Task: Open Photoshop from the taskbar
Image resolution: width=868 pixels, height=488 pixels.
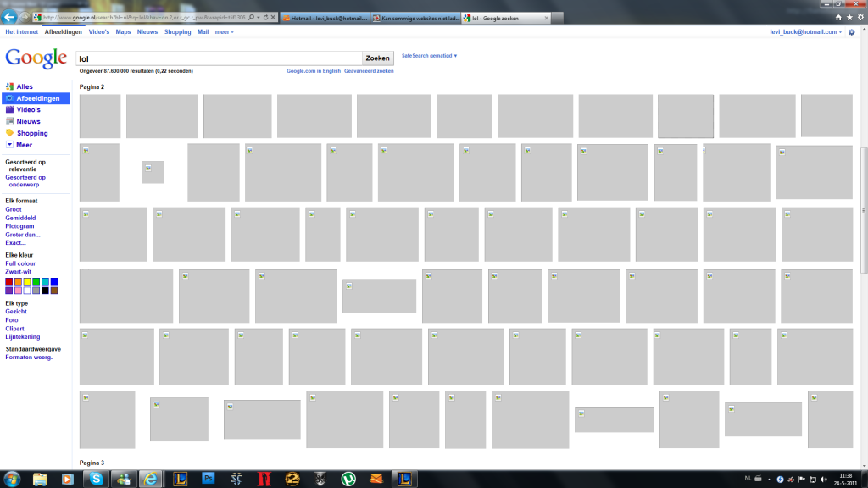Action: point(208,479)
